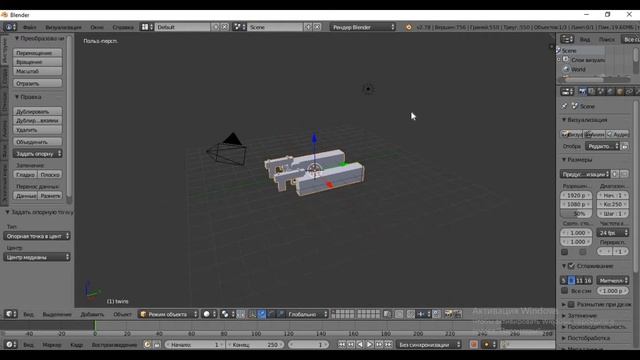Enable Размытие при движении checkbox
Image resolution: width=640 pixels, height=360 pixels.
point(571,304)
